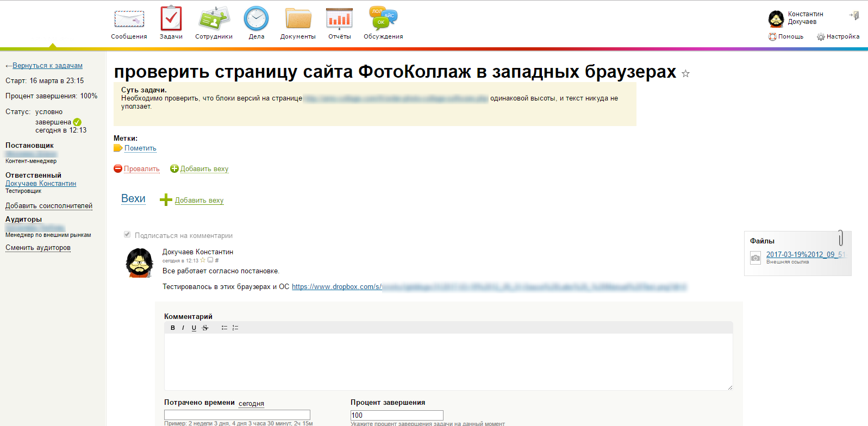Open the Документы folder icon

click(x=298, y=18)
